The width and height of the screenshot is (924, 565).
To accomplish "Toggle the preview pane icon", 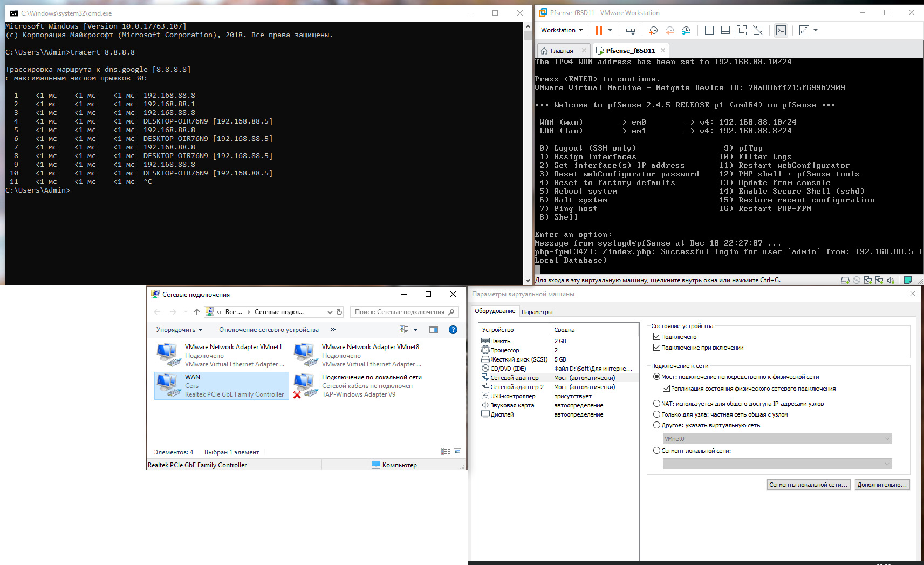I will point(434,330).
